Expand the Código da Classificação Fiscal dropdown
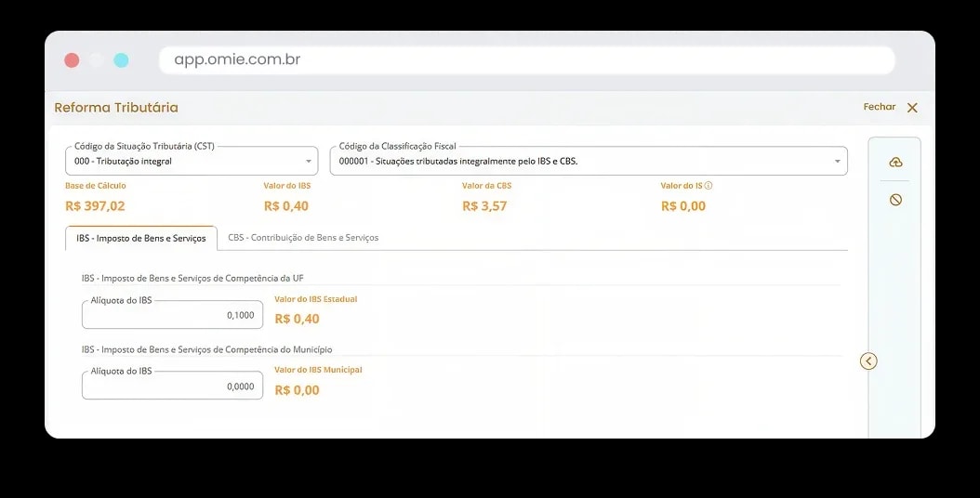Image resolution: width=980 pixels, height=498 pixels. pyautogui.click(x=589, y=161)
